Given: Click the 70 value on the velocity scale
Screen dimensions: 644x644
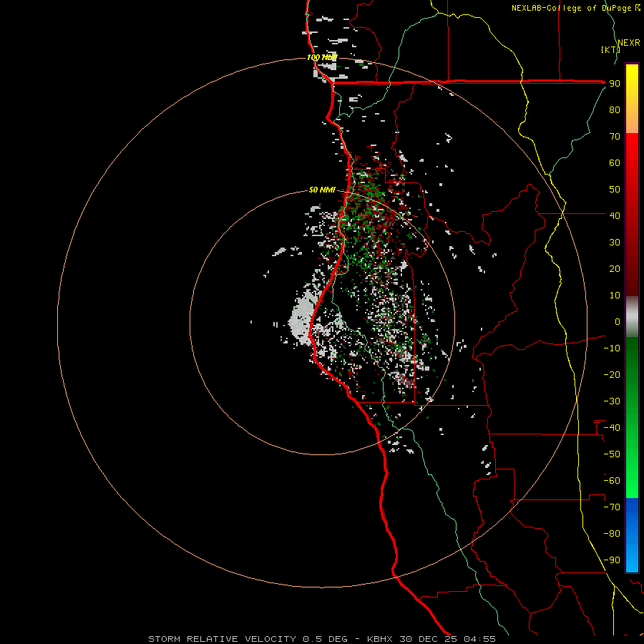Looking at the screenshot, I should coord(615,137).
